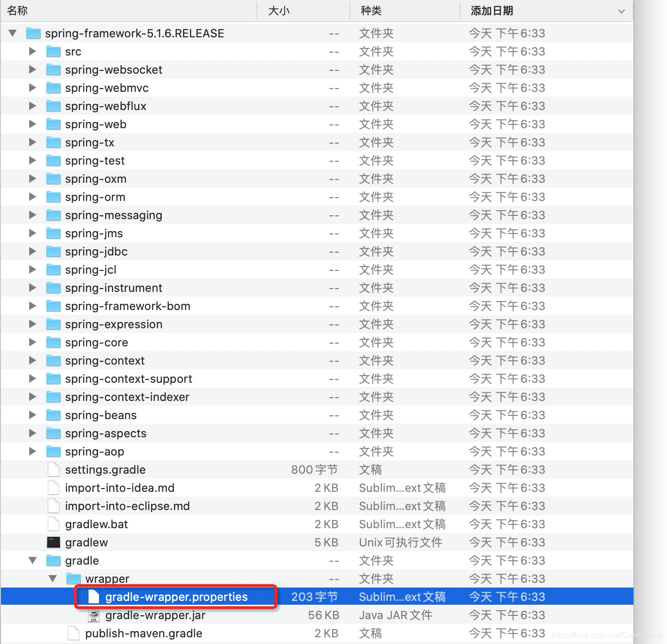Click the spring-jms folder icon

tap(53, 233)
